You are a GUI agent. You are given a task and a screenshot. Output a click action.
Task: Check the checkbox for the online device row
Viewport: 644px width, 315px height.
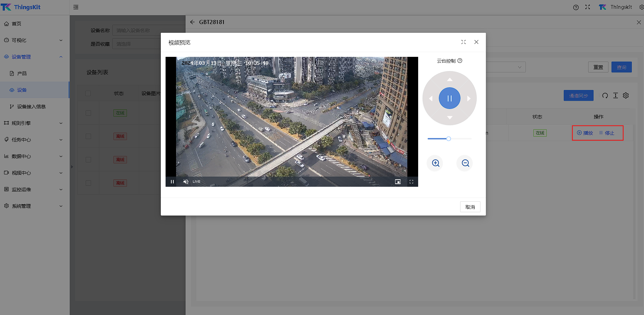point(88,113)
